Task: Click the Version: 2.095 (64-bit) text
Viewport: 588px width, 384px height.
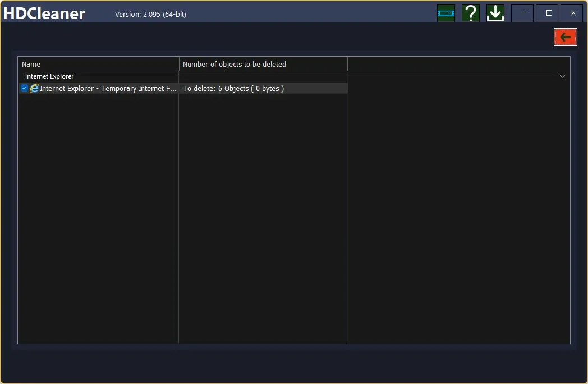Action: pyautogui.click(x=150, y=14)
